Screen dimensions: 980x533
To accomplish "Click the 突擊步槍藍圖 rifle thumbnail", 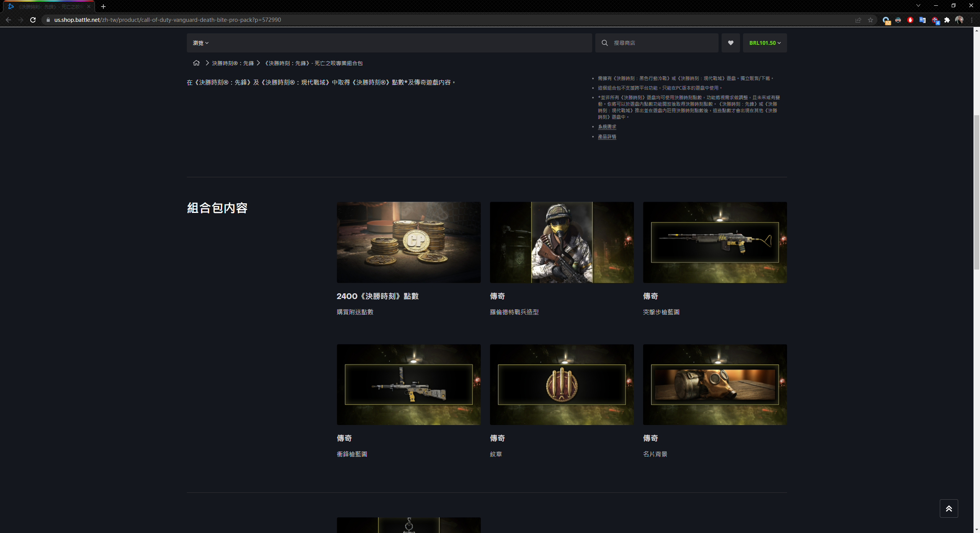I will [x=715, y=242].
